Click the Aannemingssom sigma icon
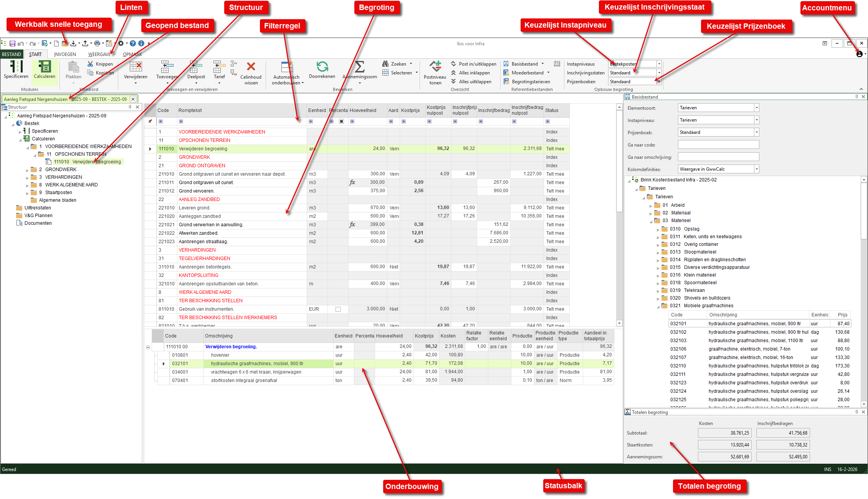Screen dimensions: 868x499 point(359,67)
